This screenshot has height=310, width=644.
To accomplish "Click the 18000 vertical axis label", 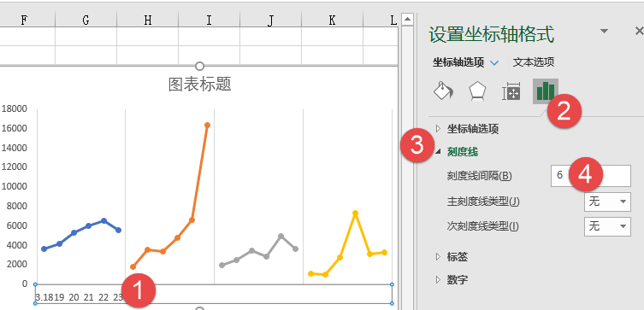I will 14,108.
